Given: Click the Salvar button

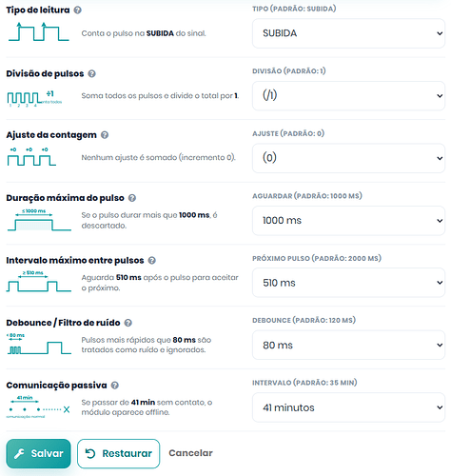Looking at the screenshot, I should [38, 453].
